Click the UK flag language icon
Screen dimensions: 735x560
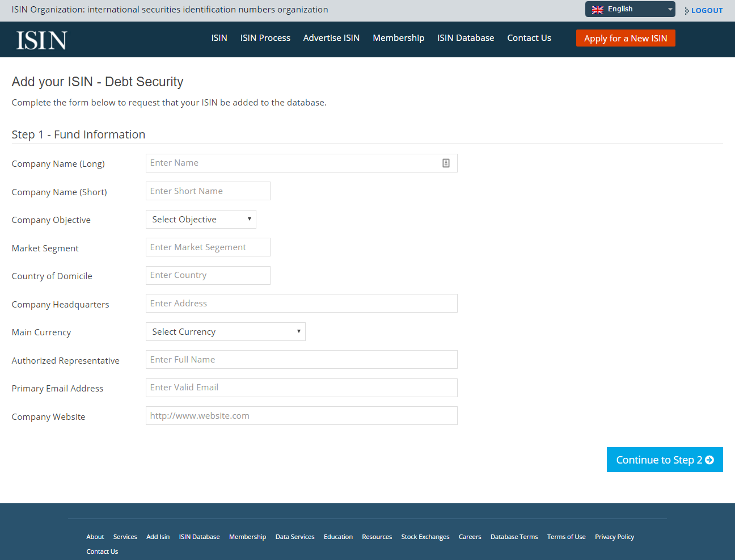coord(597,10)
